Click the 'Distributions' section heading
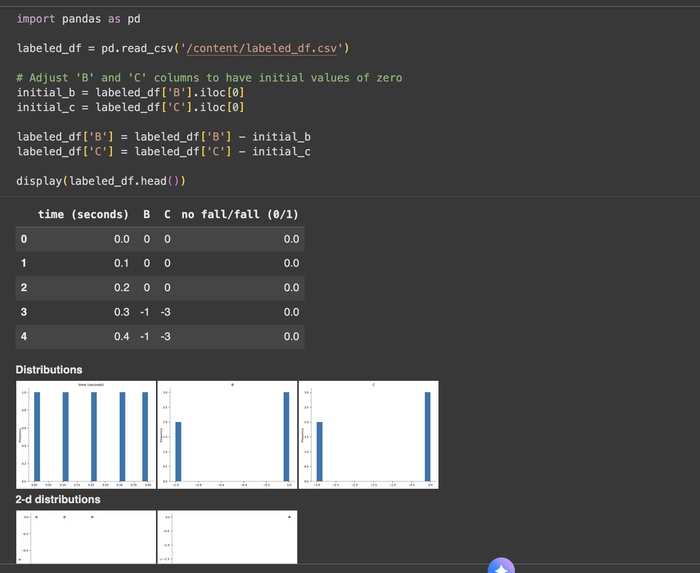 (x=49, y=370)
